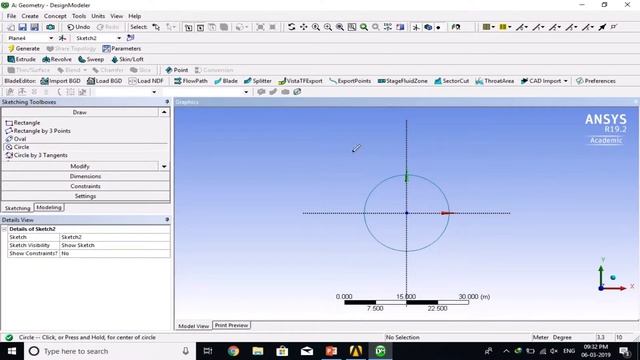Click the ExportPoints tool

(350, 81)
